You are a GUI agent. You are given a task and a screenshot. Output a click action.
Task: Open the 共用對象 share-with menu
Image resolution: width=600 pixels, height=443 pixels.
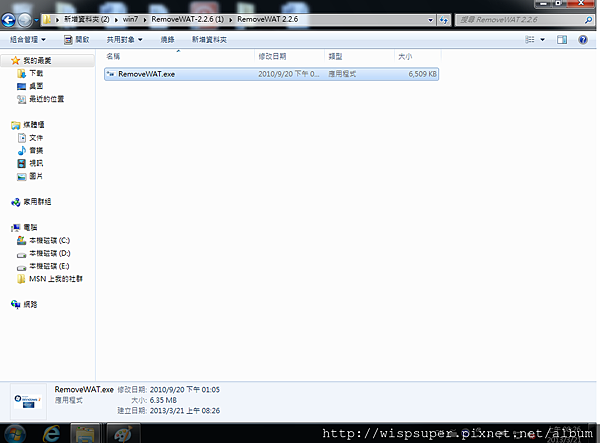(124, 39)
